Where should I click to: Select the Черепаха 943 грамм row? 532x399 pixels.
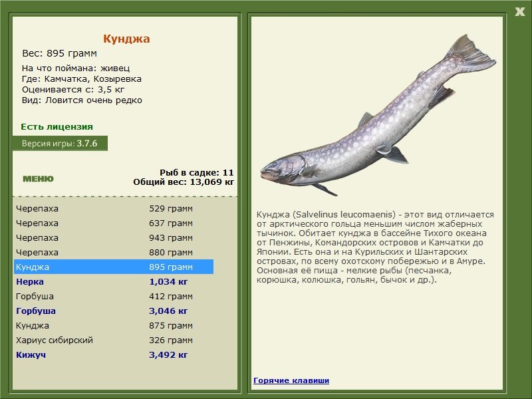tap(114, 237)
